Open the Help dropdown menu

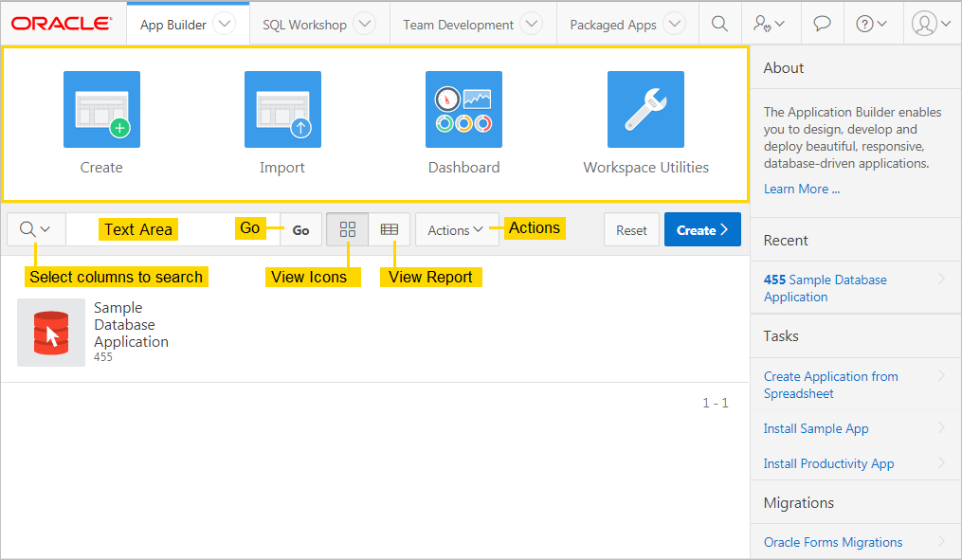click(871, 23)
